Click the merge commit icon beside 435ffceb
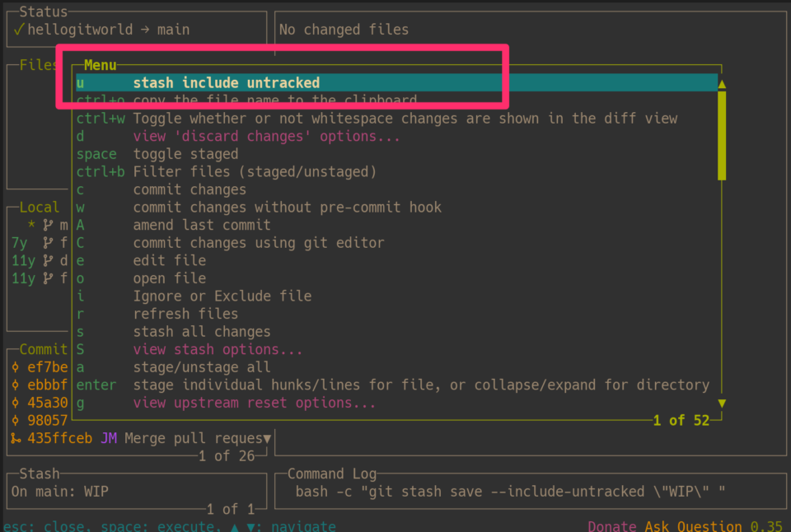The image size is (791, 532). coord(16,438)
